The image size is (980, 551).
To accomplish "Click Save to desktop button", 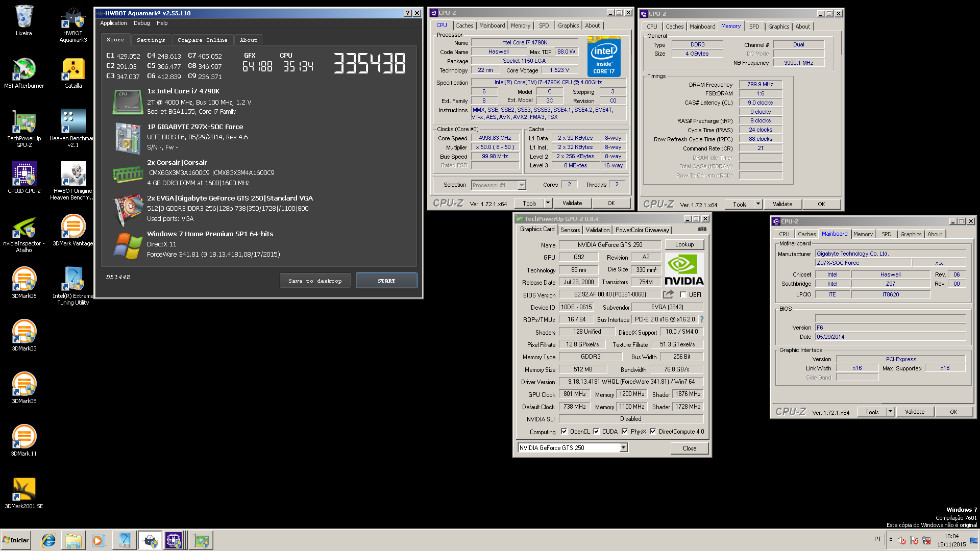I will [315, 281].
